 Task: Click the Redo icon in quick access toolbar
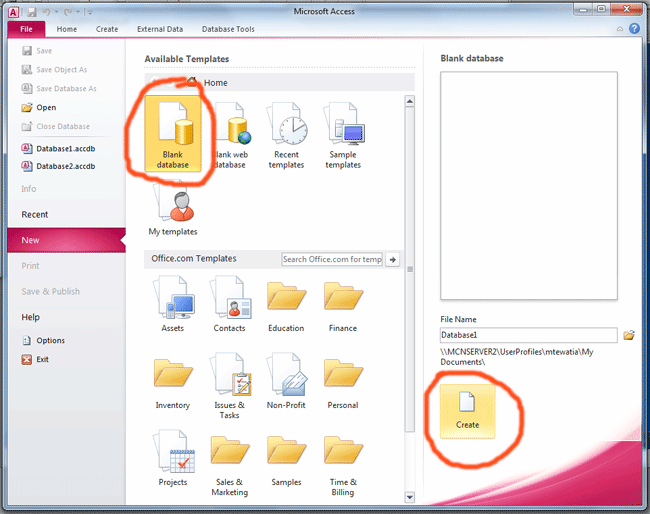[68, 12]
